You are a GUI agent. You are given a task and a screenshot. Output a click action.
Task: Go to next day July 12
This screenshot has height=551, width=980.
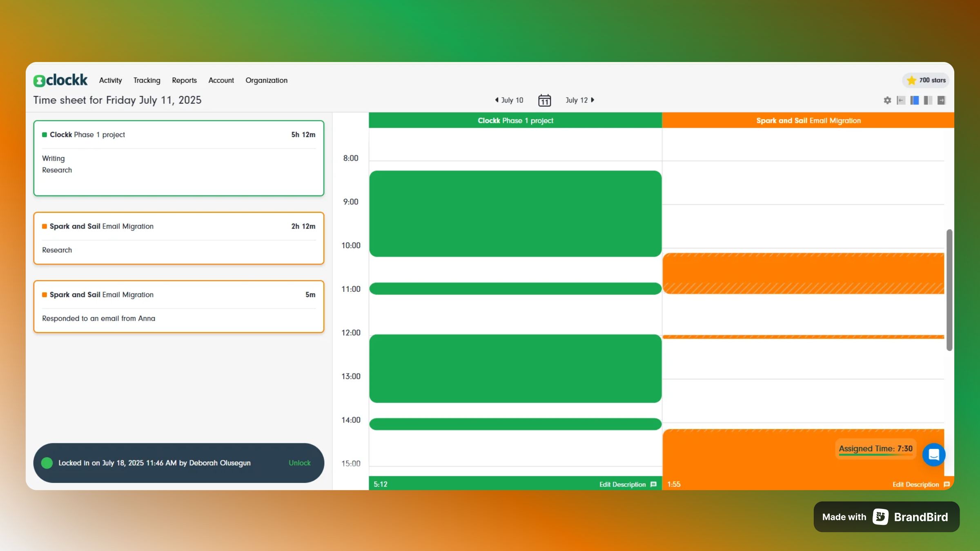580,100
